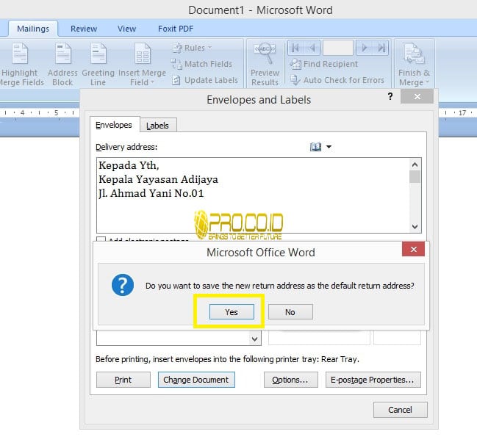
Task: Click delivery address scroll up arrow
Action: point(415,165)
